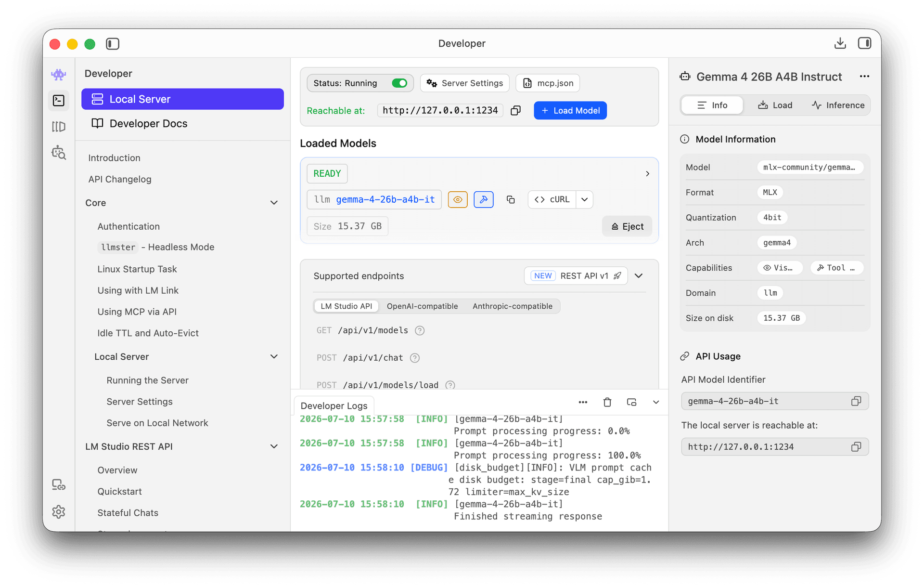Viewport: 924px width, 588px height.
Task: Select the OpenAI-compatible endpoints tab
Action: click(x=422, y=306)
